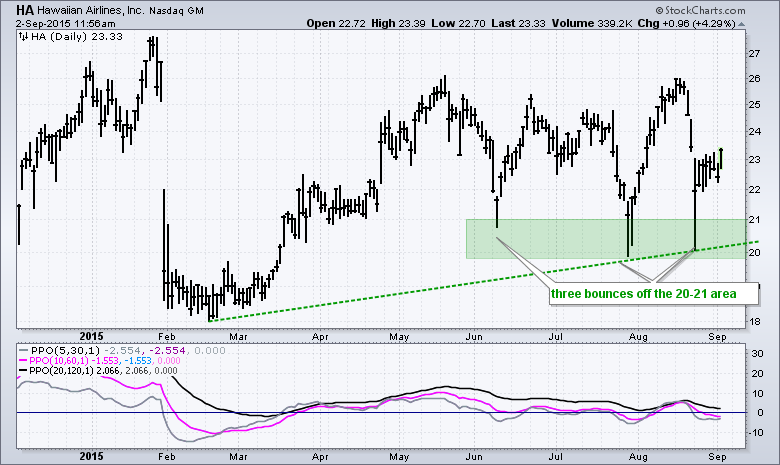Image resolution: width=780 pixels, height=465 pixels.
Task: Click the Last 23.33 value
Action: click(518, 23)
